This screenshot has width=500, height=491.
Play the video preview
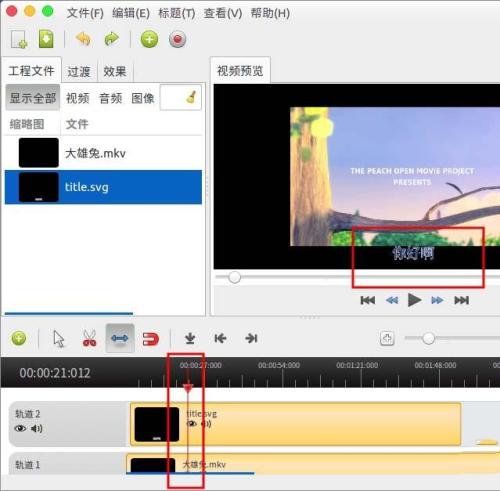[414, 300]
